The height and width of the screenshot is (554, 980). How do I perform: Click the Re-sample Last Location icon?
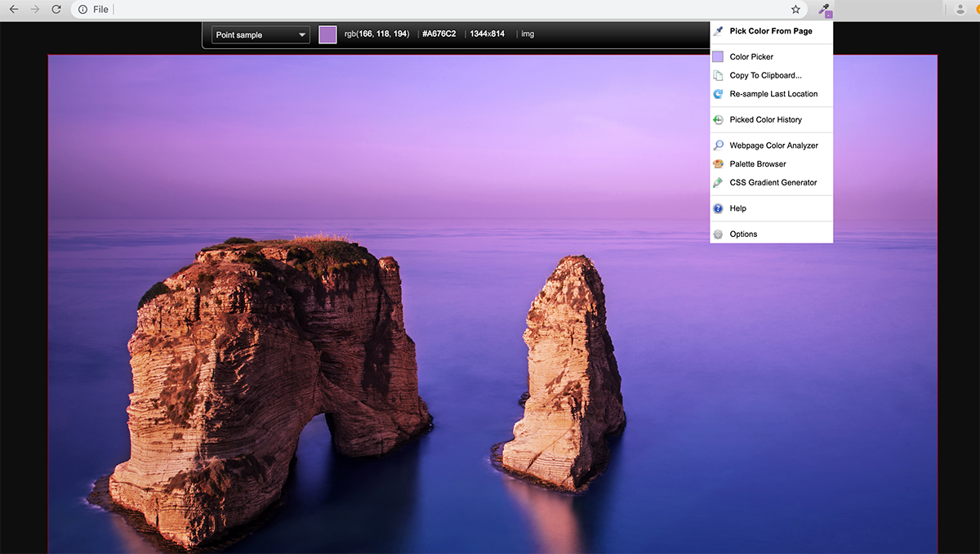tap(719, 93)
